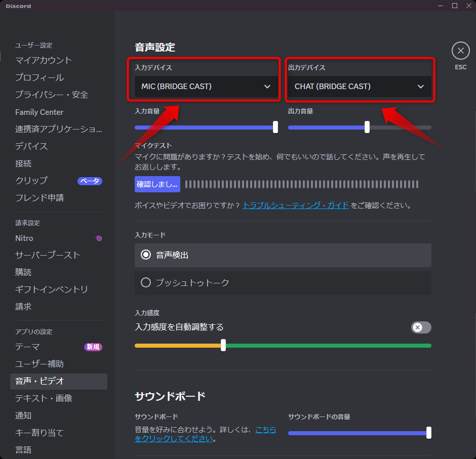476x459 pixels.
Task: Start the mic test with 確認しまし... button
Action: pyautogui.click(x=157, y=184)
